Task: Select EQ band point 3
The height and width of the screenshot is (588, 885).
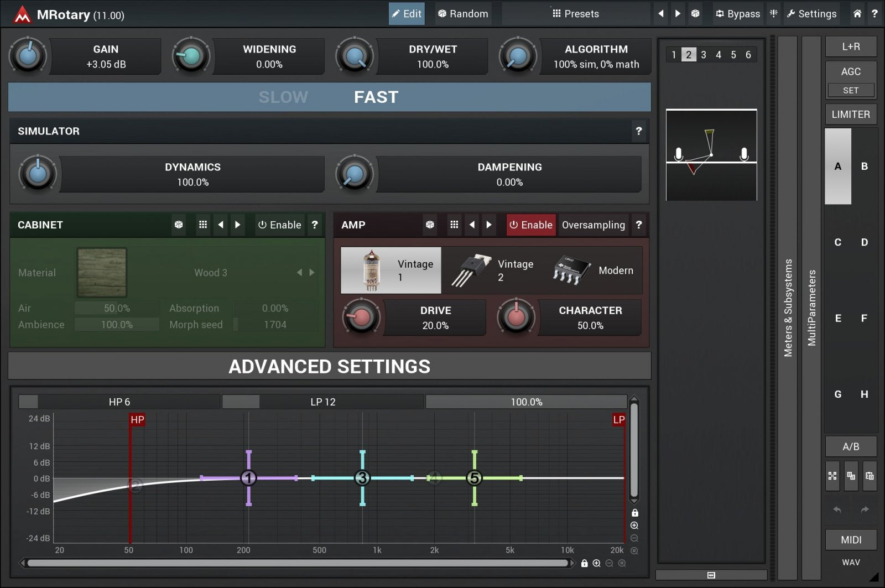Action: pos(362,478)
